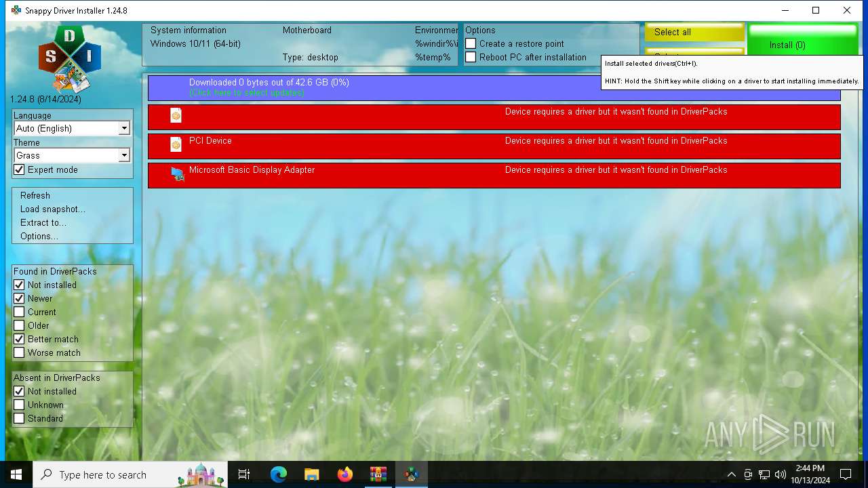The width and height of the screenshot is (868, 488).
Task: Open Options... in the sidebar
Action: pyautogui.click(x=39, y=237)
